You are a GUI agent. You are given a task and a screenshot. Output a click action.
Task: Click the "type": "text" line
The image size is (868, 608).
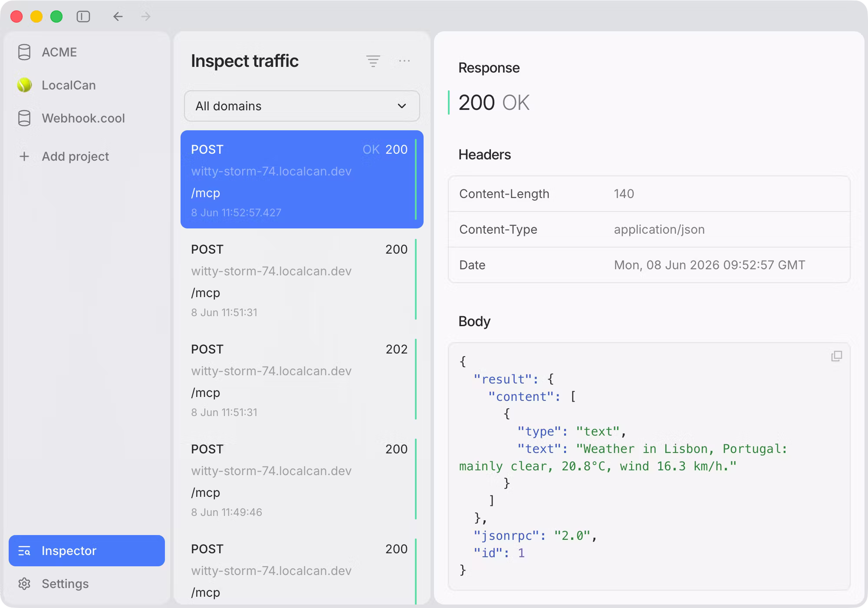pyautogui.click(x=572, y=431)
